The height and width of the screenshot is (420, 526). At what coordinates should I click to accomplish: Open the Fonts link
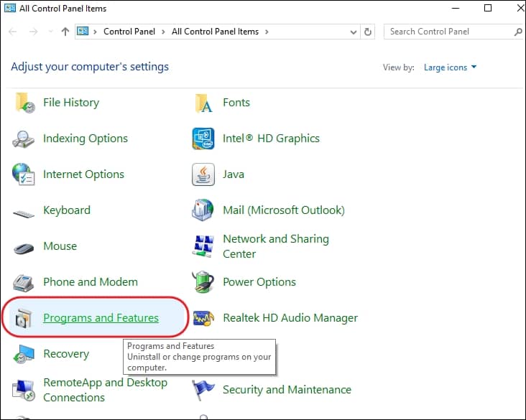tap(236, 102)
